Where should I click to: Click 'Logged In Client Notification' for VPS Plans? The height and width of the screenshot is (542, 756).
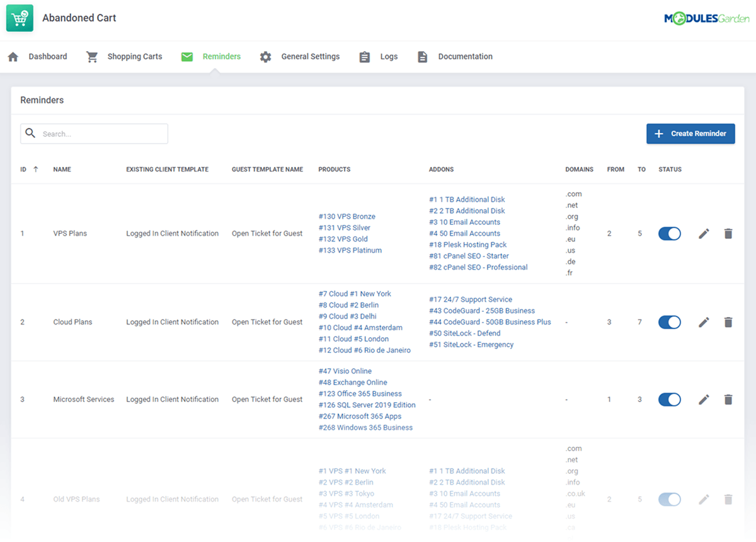(x=172, y=234)
